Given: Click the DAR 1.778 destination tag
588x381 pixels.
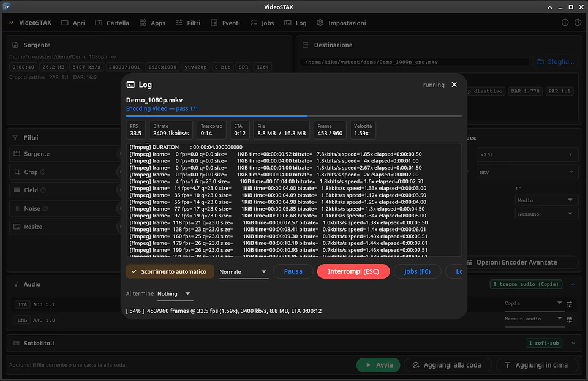Looking at the screenshot, I should tap(525, 91).
